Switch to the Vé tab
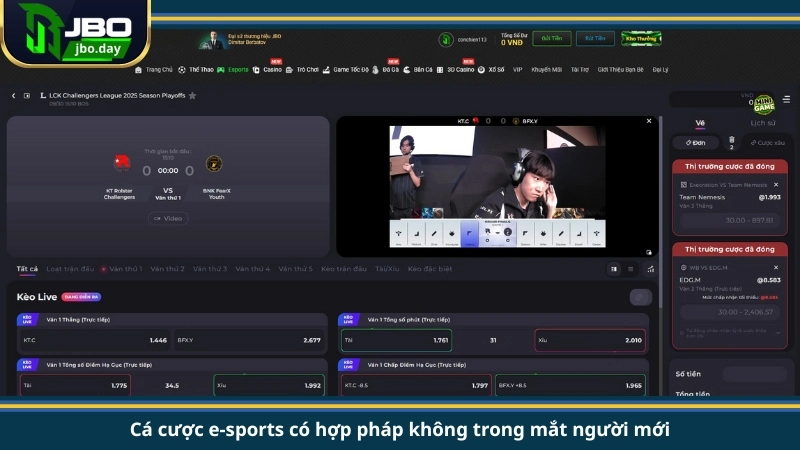 700,123
